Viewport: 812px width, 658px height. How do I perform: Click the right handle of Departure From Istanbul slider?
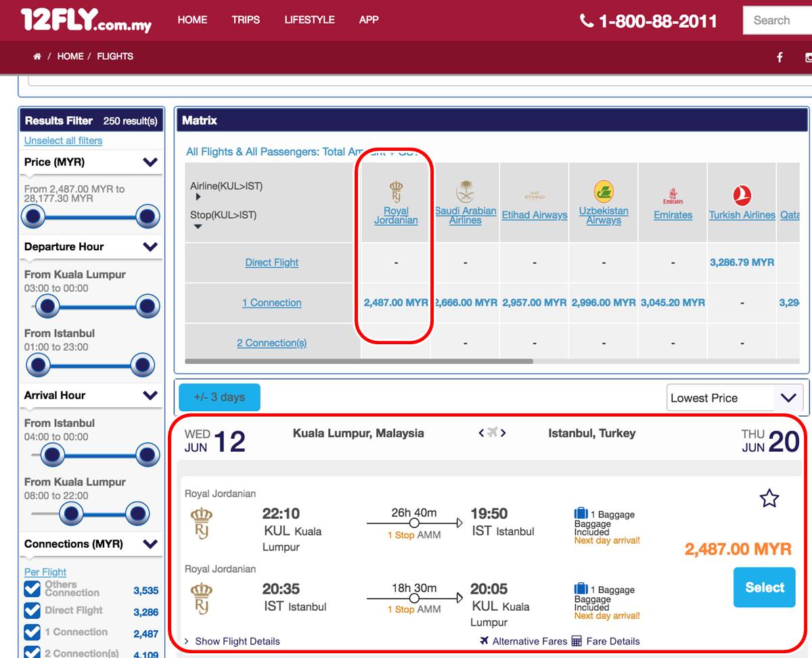[143, 365]
